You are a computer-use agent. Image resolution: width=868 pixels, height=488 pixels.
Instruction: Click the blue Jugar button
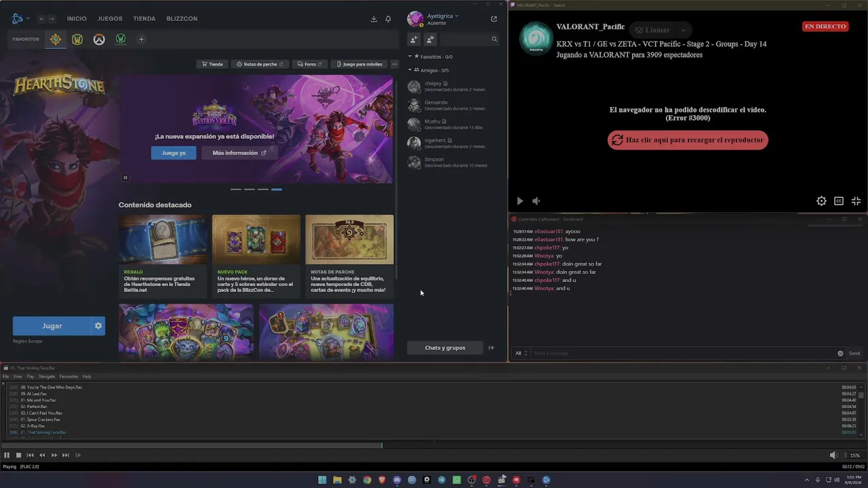[x=52, y=326]
